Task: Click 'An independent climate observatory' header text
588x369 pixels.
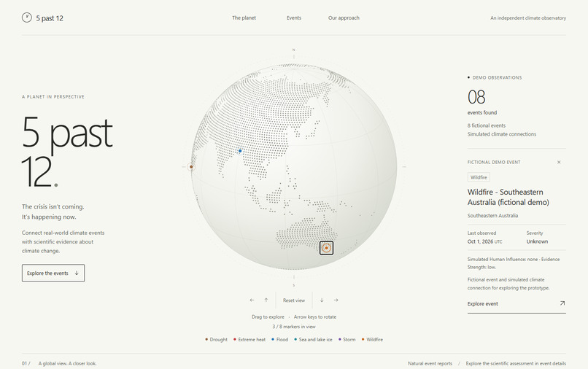Action: [x=528, y=18]
